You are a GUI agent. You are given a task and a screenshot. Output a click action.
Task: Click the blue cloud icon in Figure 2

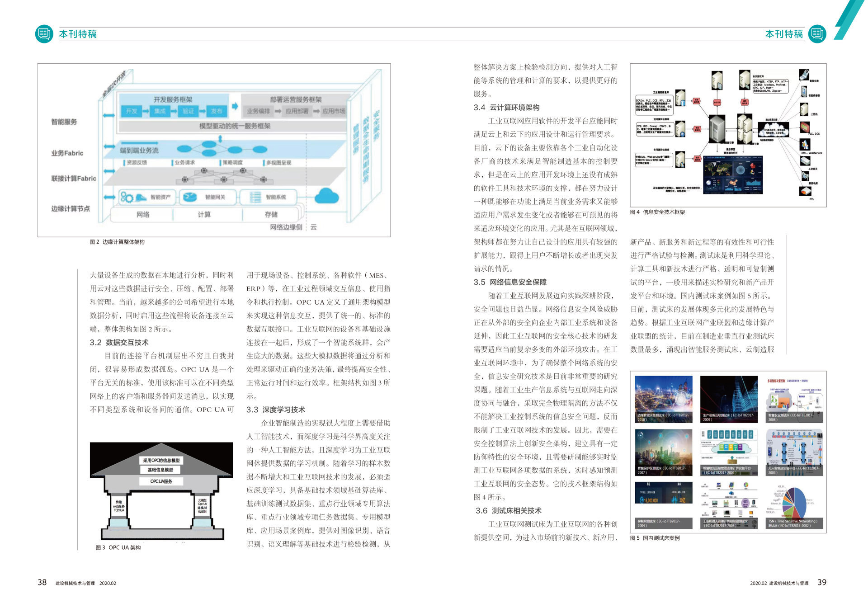click(326, 196)
